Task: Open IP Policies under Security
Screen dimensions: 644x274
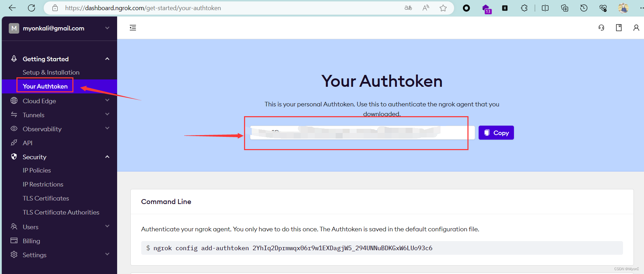Action: pyautogui.click(x=37, y=170)
